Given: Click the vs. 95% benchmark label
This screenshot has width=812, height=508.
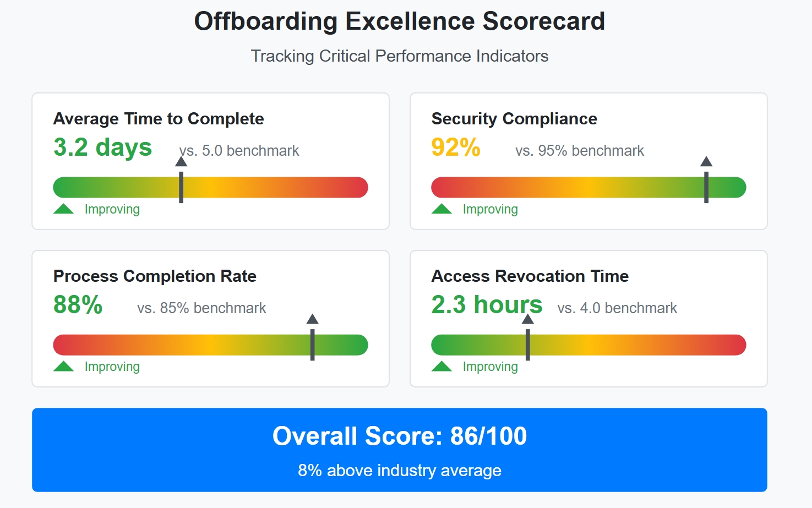Looking at the screenshot, I should tap(579, 151).
